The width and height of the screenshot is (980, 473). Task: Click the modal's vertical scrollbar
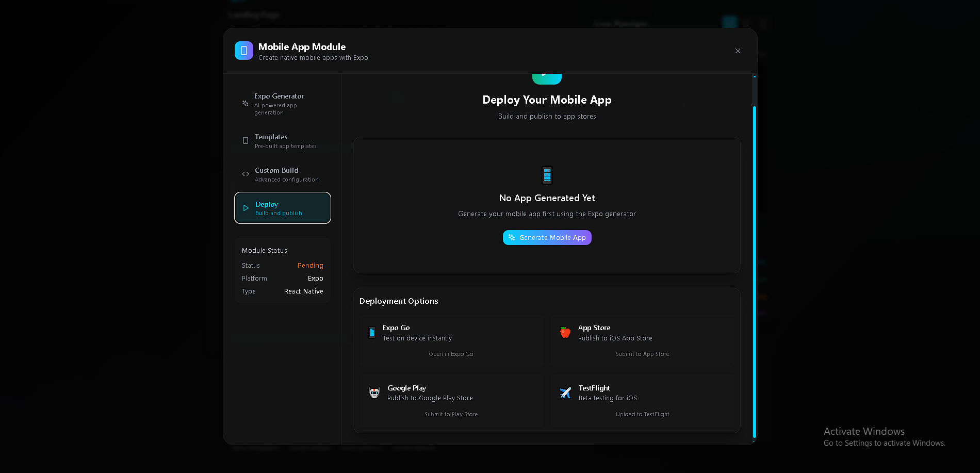[754, 272]
